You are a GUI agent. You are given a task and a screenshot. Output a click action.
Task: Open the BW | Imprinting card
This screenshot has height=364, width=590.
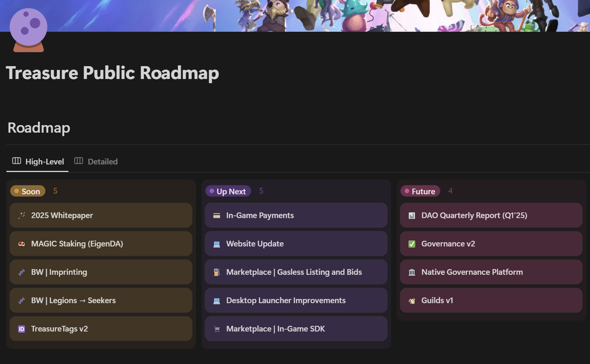[101, 272]
